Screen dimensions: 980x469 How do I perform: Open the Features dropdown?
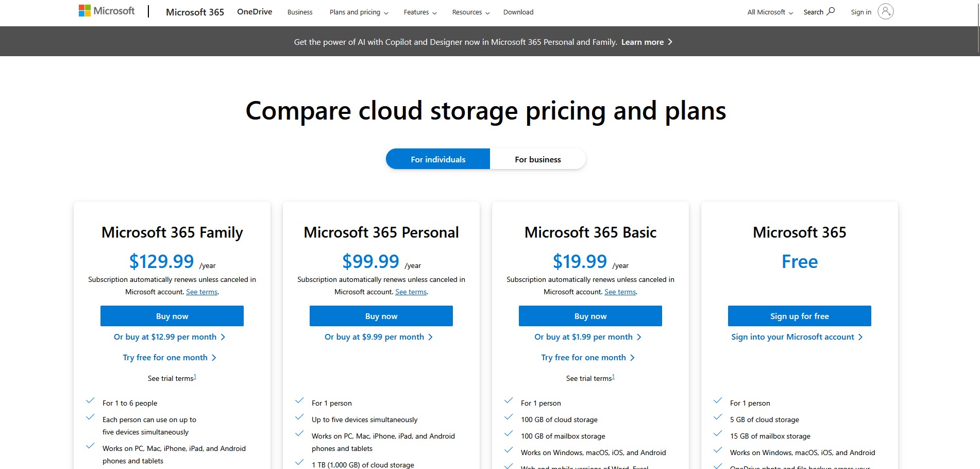pyautogui.click(x=420, y=12)
